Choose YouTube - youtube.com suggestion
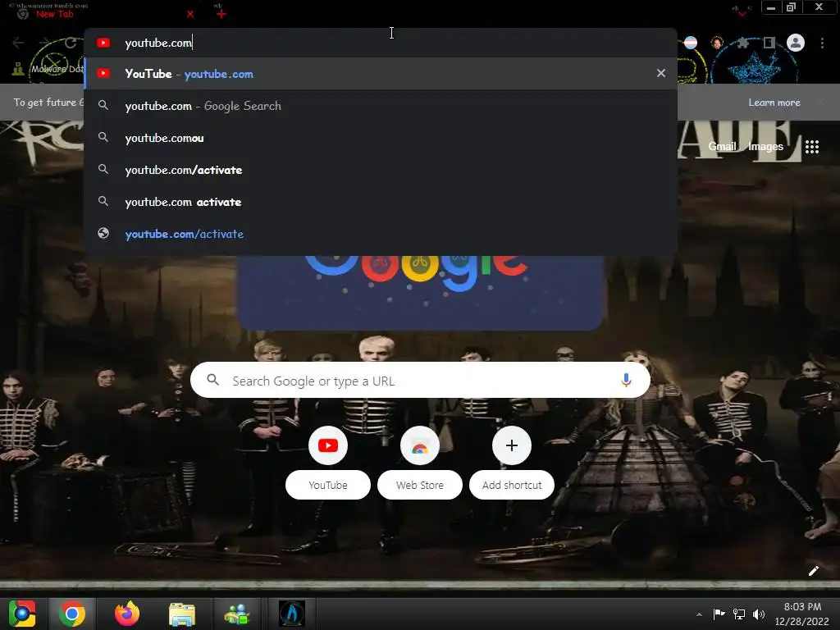Viewport: 840px width, 630px height. click(381, 73)
